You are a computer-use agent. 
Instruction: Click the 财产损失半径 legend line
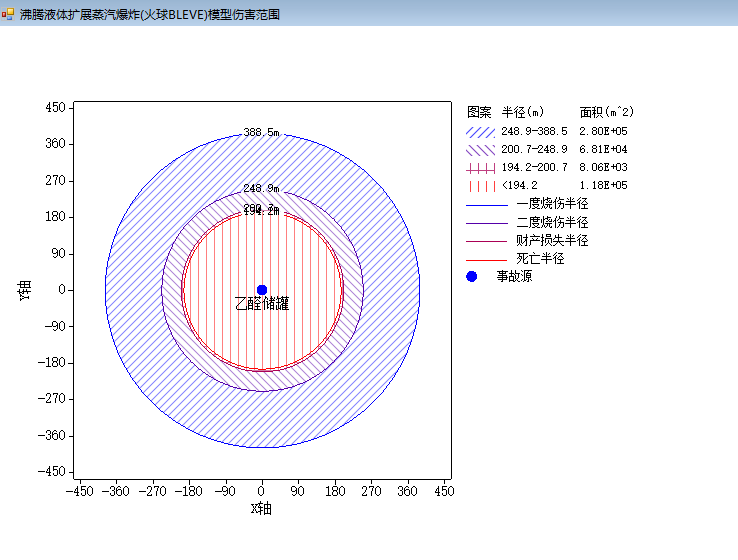tap(487, 241)
